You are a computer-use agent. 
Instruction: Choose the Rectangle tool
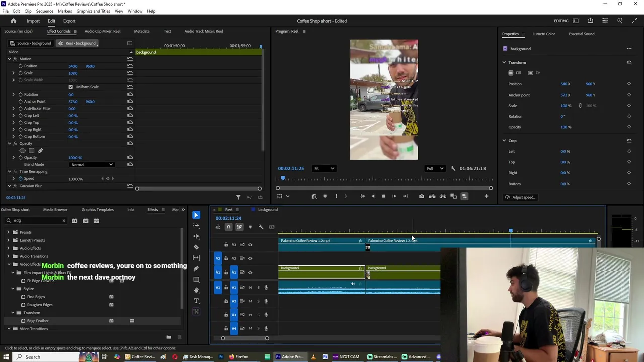(x=196, y=280)
